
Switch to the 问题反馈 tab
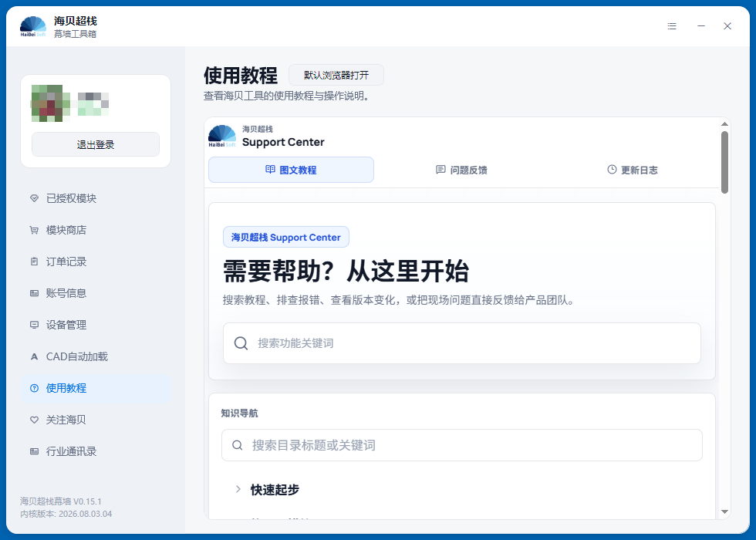tap(461, 170)
